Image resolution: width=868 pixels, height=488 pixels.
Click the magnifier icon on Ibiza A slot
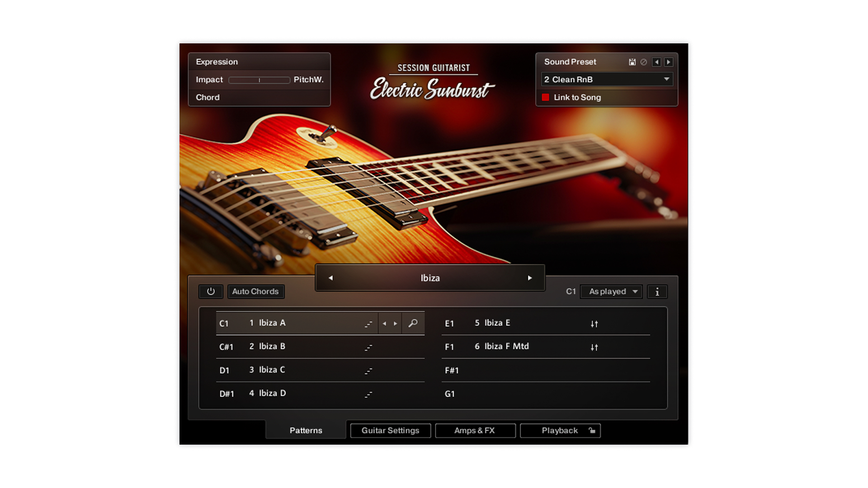click(x=413, y=324)
